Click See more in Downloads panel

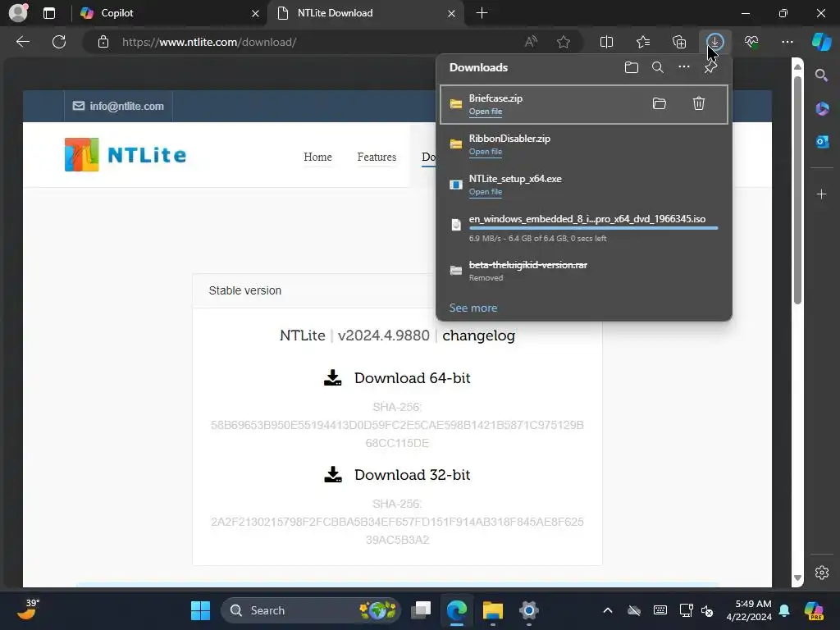click(473, 308)
